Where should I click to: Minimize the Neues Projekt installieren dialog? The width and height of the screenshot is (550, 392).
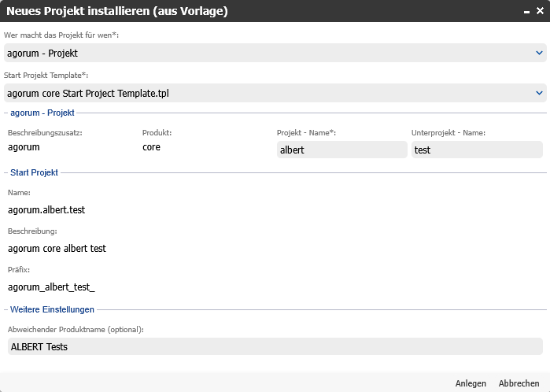pos(525,11)
